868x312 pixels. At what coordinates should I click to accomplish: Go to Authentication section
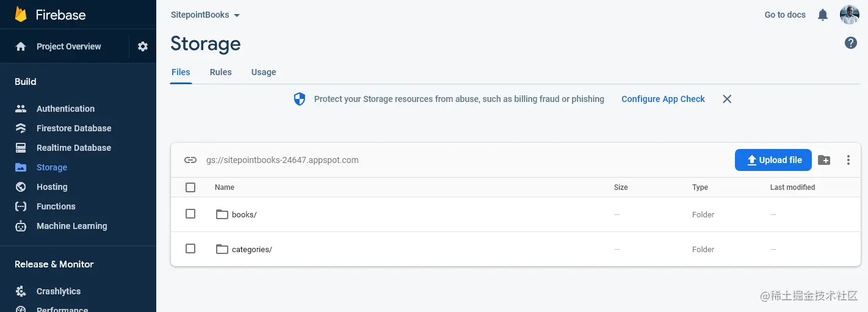[x=65, y=109]
